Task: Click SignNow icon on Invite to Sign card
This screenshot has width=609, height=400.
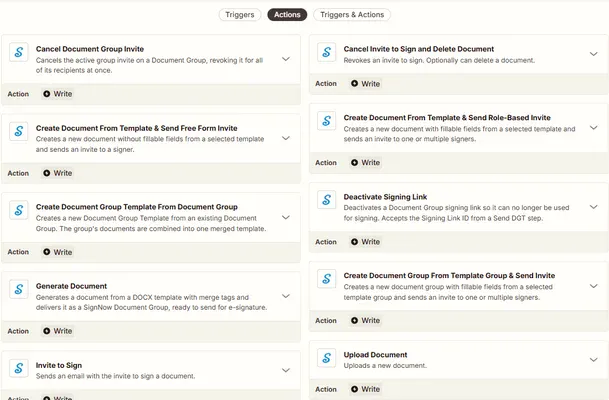Action: [19, 368]
